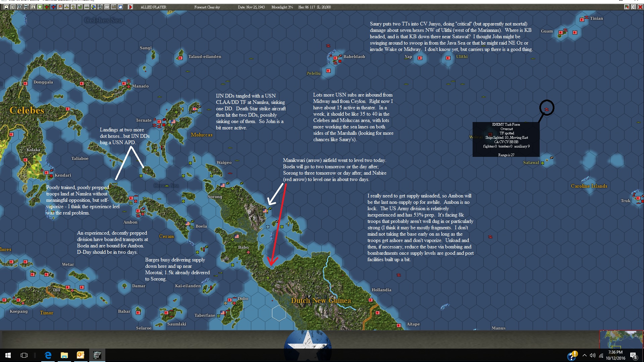Open the Windows Start menu
The width and height of the screenshot is (644, 362).
tap(8, 355)
